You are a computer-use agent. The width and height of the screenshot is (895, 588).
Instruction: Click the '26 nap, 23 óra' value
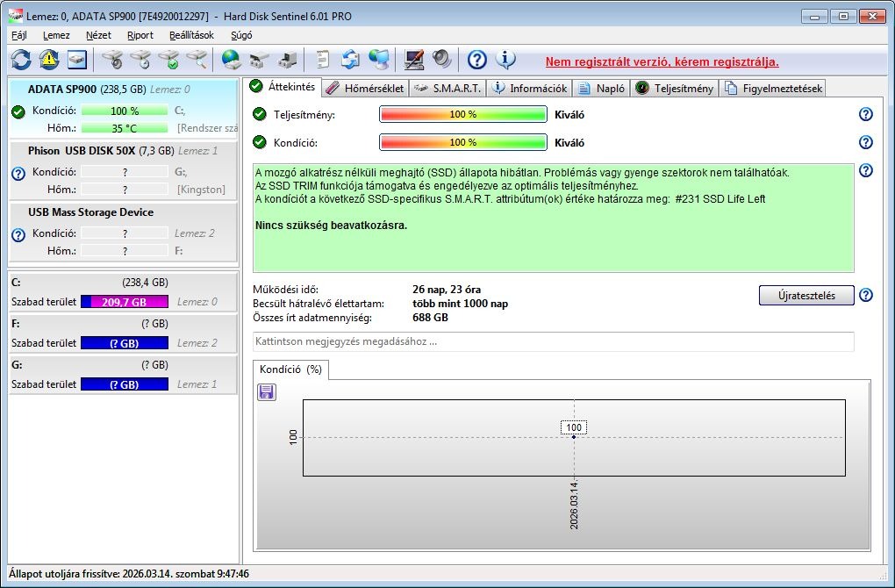pyautogui.click(x=447, y=290)
